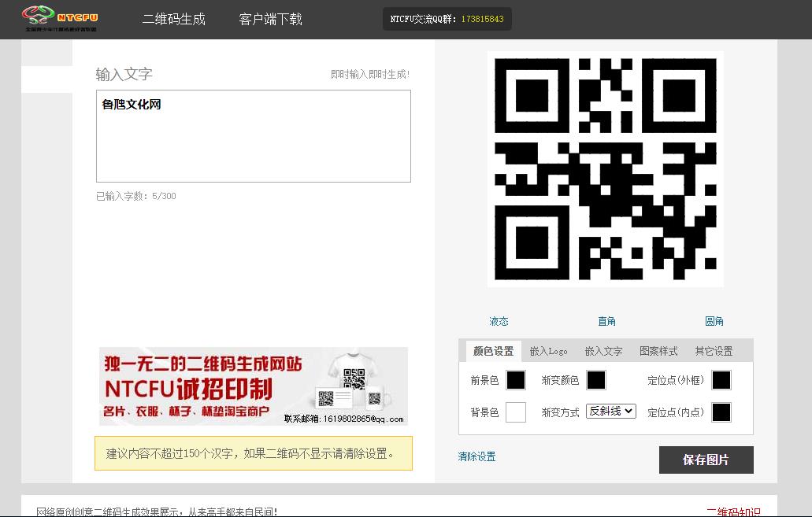Click the 即时输入即时生成! hint text
The height and width of the screenshot is (517, 812).
click(x=370, y=75)
